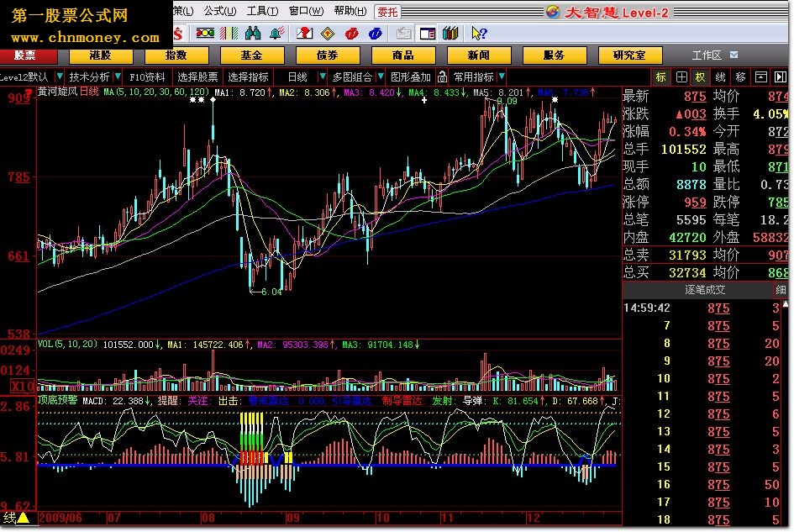Image resolution: width=794 pixels, height=532 pixels.
Task: Click the window frame icon near 移
Action: coord(760,77)
